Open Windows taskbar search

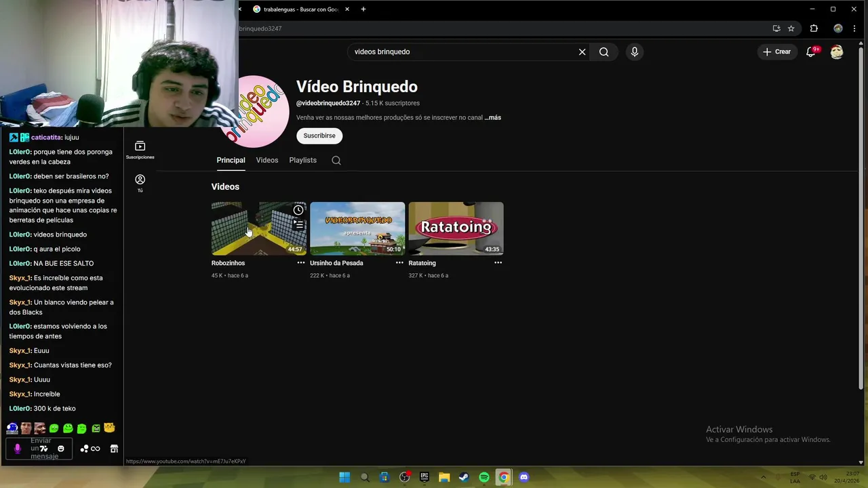click(365, 477)
